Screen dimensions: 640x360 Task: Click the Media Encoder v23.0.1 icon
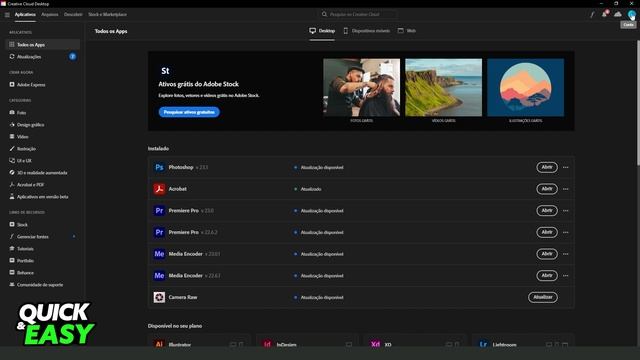pyautogui.click(x=159, y=254)
